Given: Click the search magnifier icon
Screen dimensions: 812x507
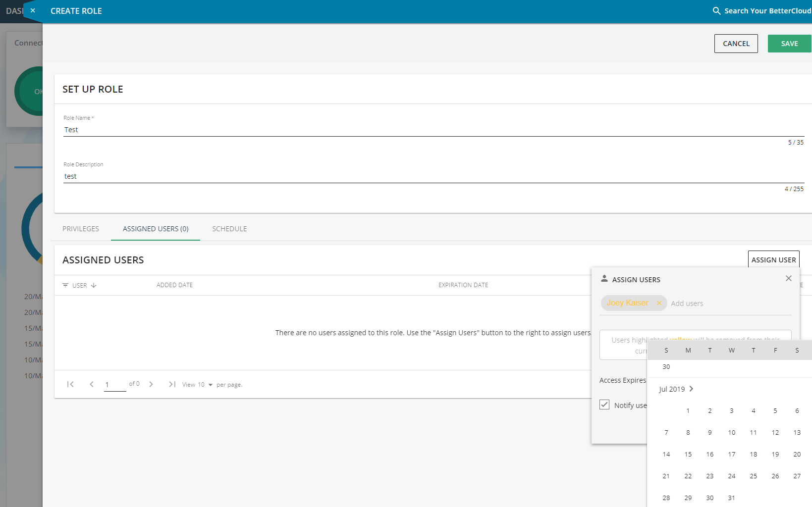Looking at the screenshot, I should [x=716, y=11].
